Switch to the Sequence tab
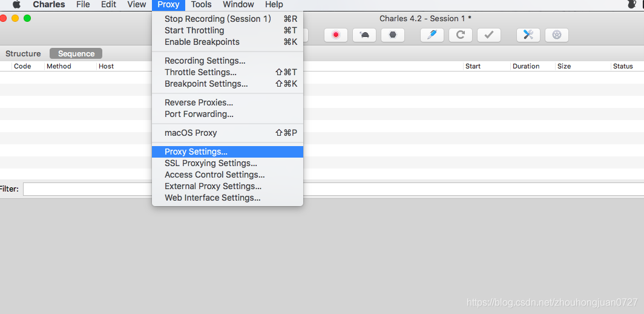 76,53
